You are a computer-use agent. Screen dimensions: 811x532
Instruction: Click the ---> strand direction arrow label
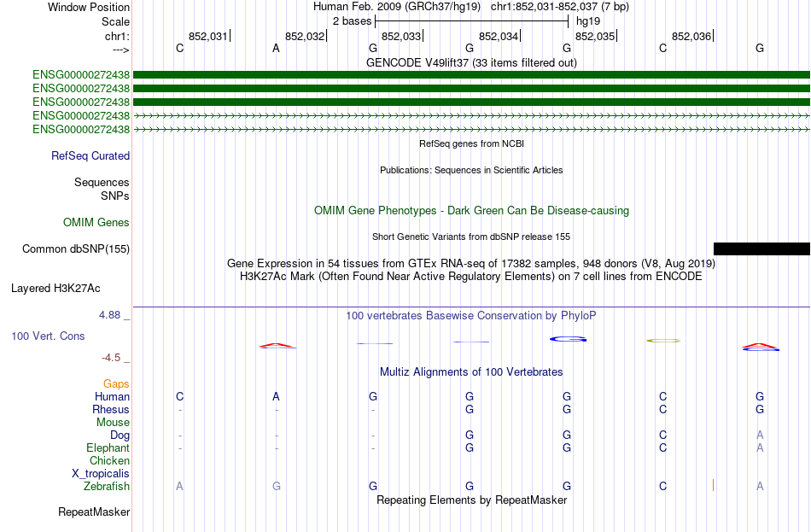coord(121,50)
